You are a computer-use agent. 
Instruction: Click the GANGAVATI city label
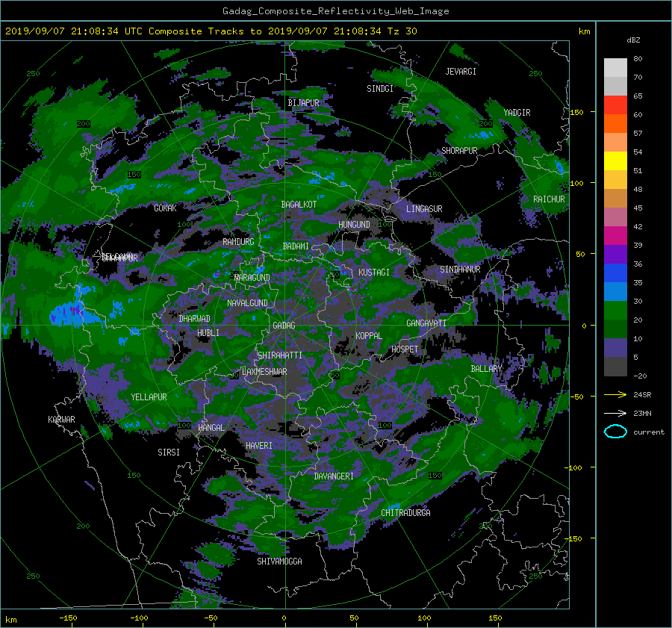[426, 323]
